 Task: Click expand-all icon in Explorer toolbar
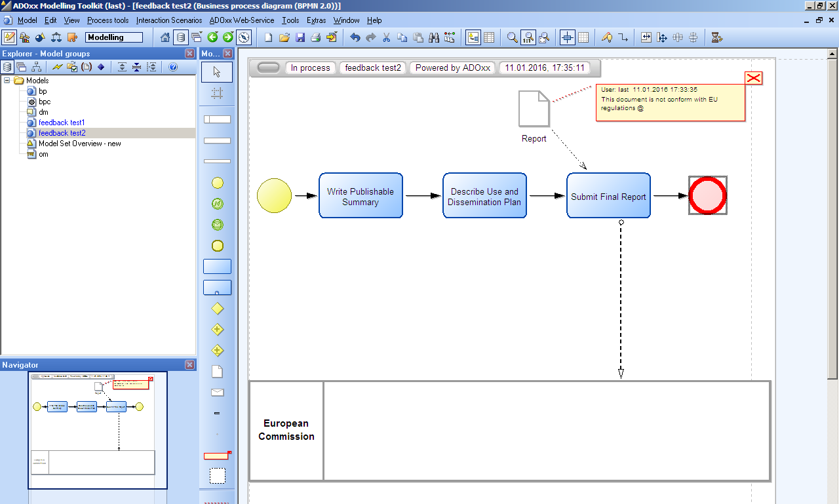tap(122, 67)
